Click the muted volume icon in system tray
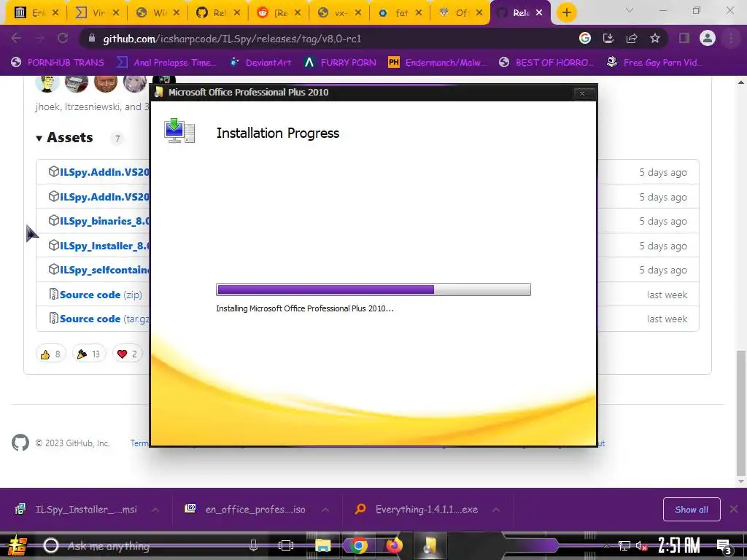This screenshot has width=747, height=560. click(641, 546)
